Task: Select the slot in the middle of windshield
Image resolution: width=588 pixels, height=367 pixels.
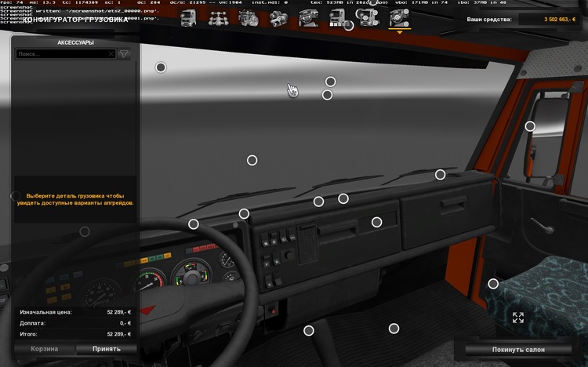Action: pyautogui.click(x=252, y=160)
